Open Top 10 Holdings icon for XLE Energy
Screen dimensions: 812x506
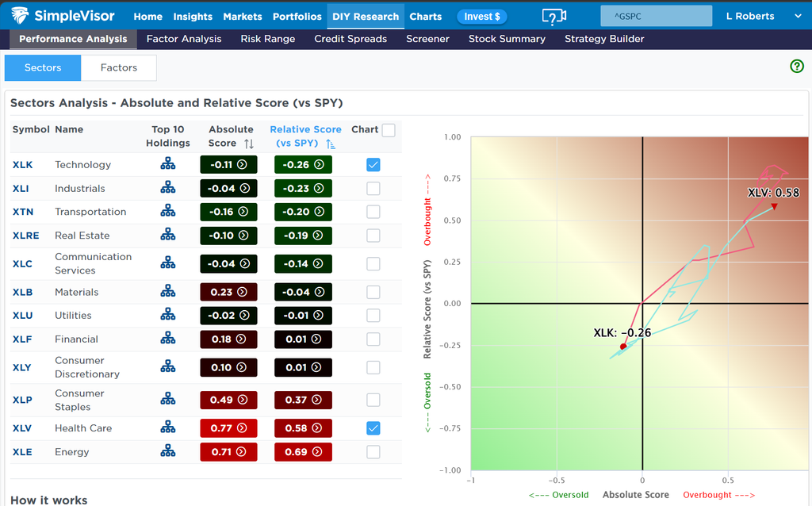click(168, 451)
